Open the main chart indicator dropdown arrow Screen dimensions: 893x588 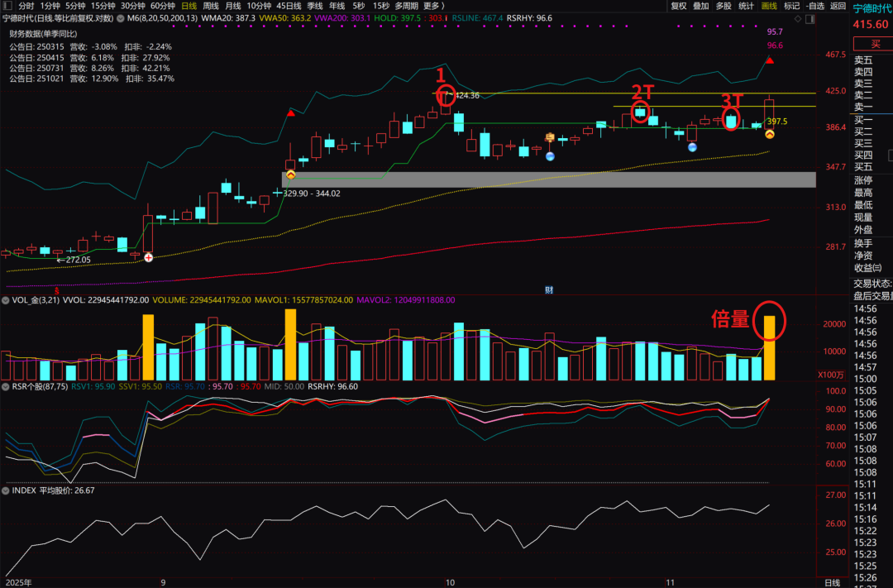tap(120, 18)
